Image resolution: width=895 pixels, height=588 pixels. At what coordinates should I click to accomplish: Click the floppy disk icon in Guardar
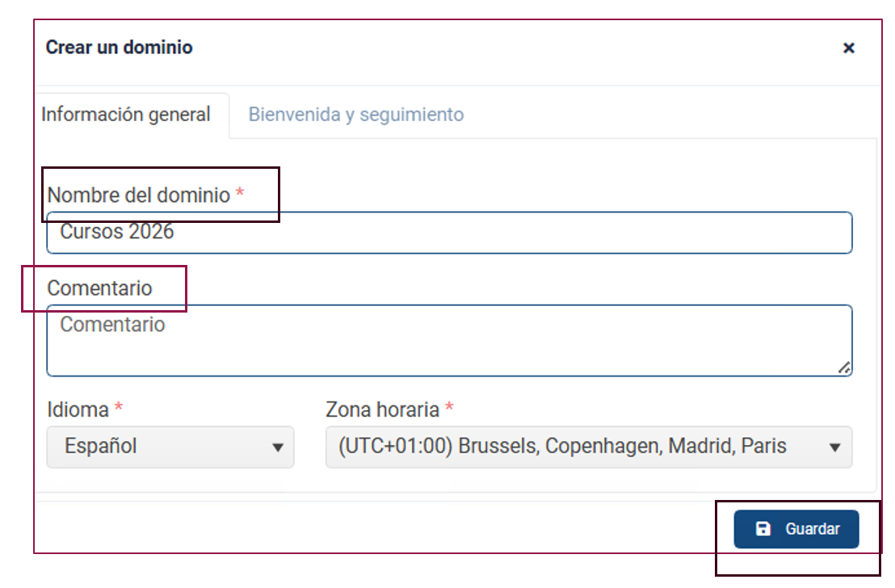[763, 528]
